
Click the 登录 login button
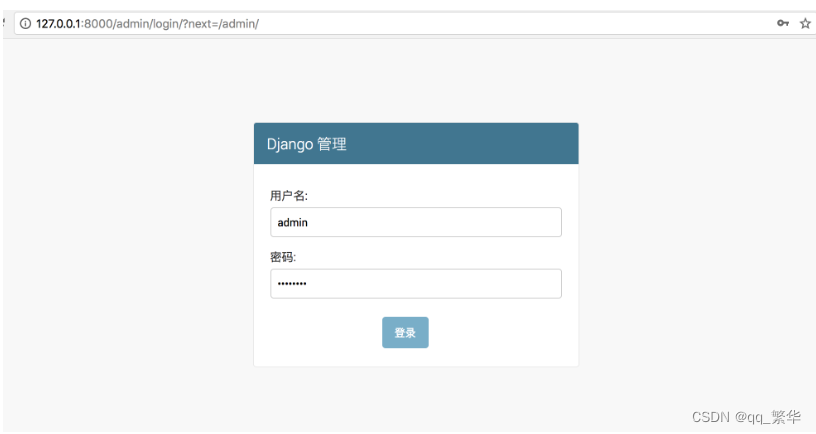pyautogui.click(x=405, y=333)
